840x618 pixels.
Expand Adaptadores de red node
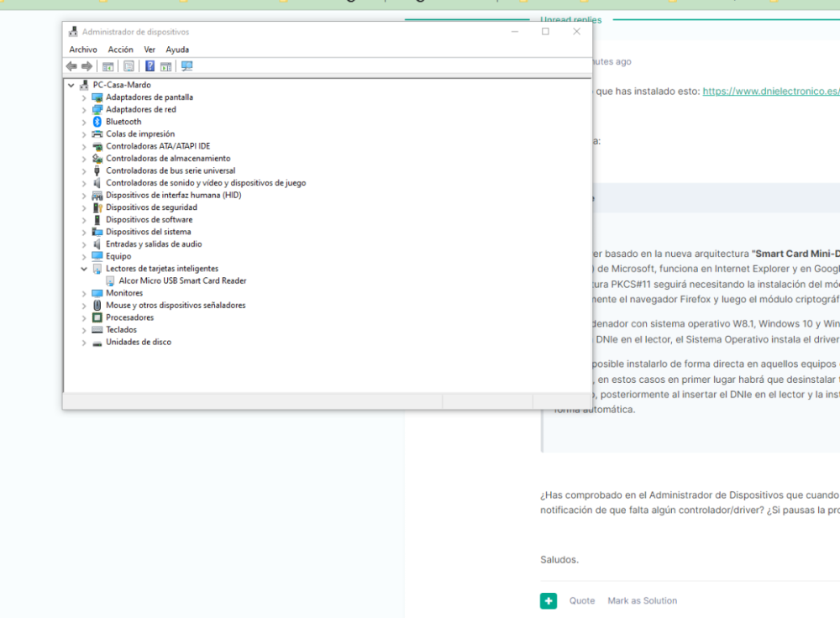click(83, 110)
